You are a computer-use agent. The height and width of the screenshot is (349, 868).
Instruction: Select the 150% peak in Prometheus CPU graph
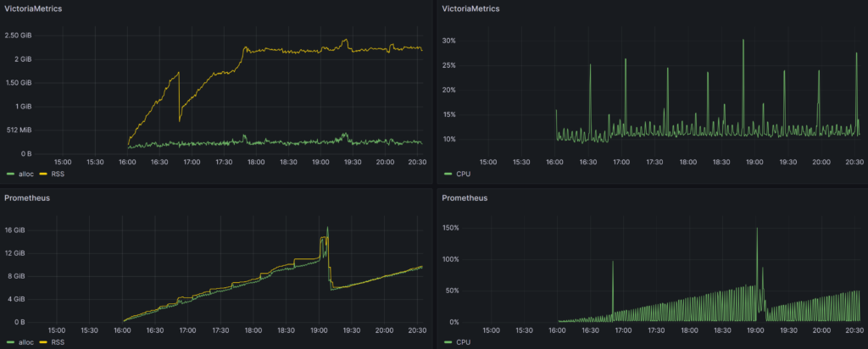coord(756,229)
